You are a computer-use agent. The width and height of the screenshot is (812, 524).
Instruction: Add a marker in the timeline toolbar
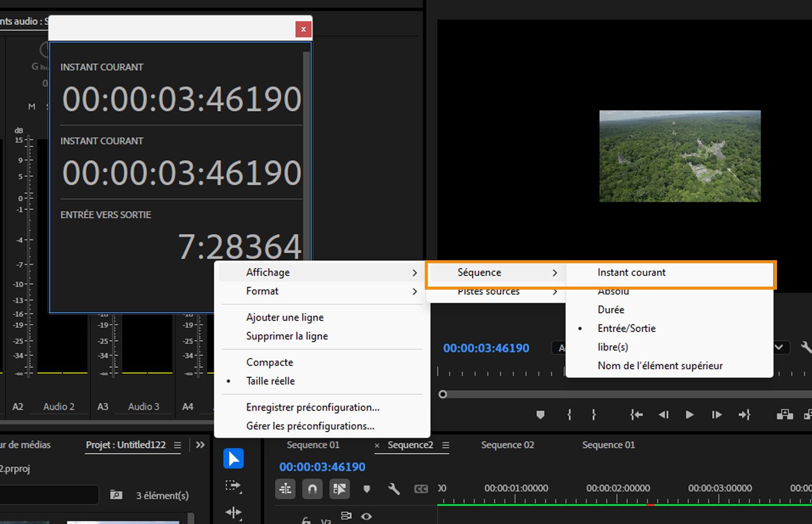coord(367,489)
